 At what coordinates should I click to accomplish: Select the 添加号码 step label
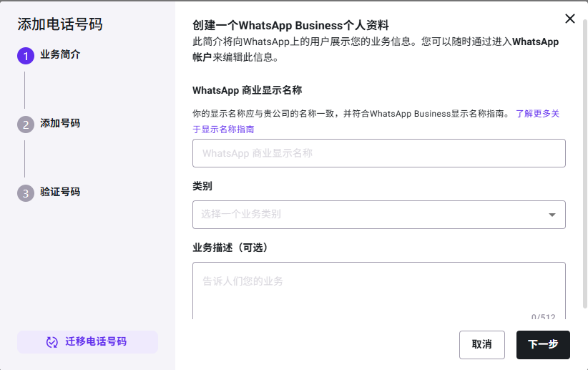tap(60, 123)
